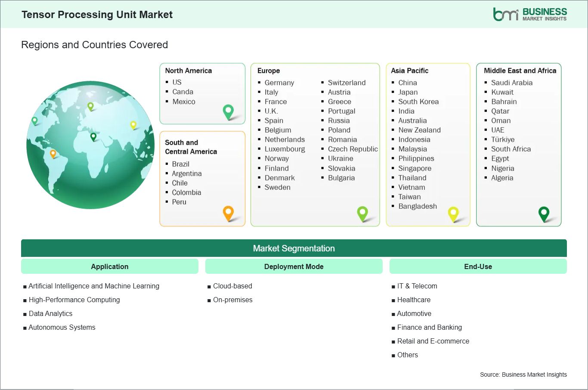This screenshot has width=588, height=390.
Task: Click 'Retail and E-commerce' end-use item
Action: pos(433,341)
